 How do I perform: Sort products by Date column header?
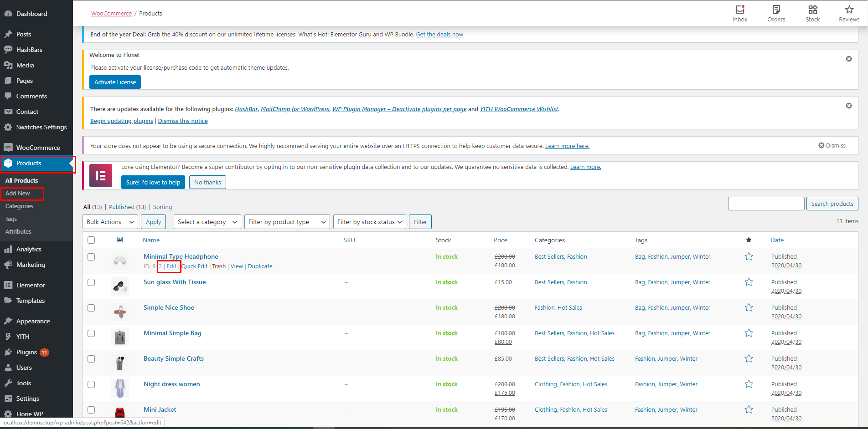[x=777, y=240]
